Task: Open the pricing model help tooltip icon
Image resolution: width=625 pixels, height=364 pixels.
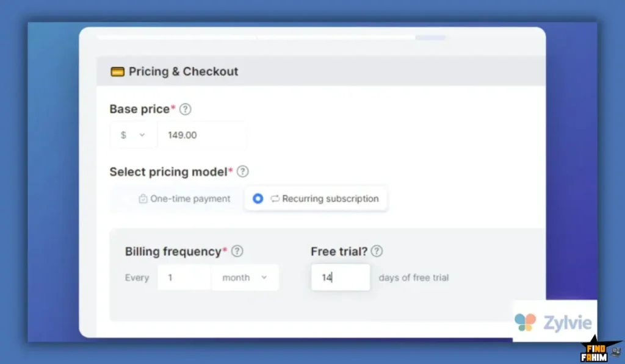Action: [x=242, y=172]
